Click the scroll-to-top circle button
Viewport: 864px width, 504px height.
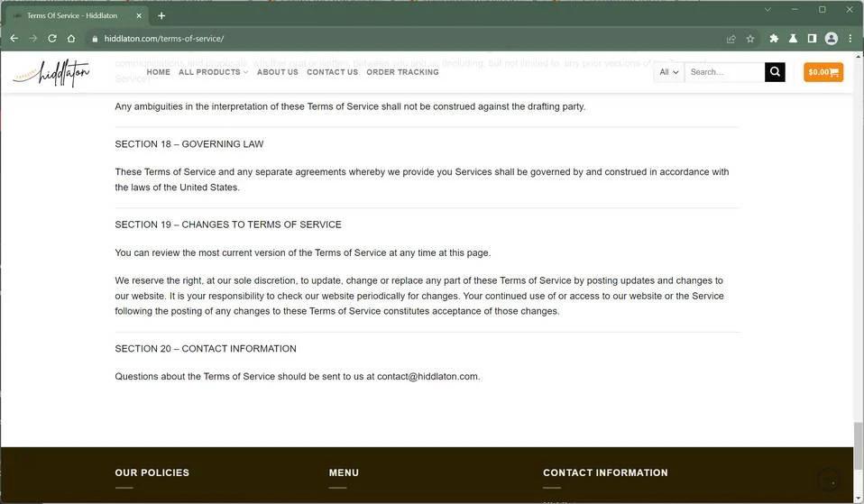[x=828, y=480]
